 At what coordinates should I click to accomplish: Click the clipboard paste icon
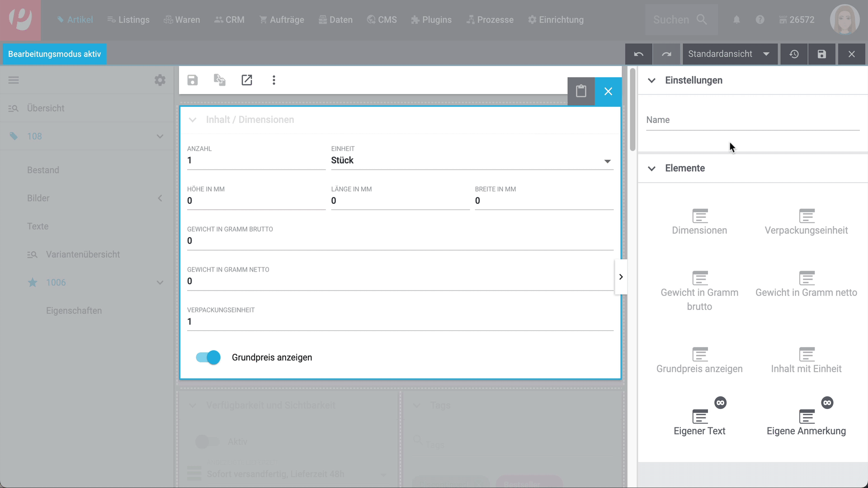pos(581,91)
